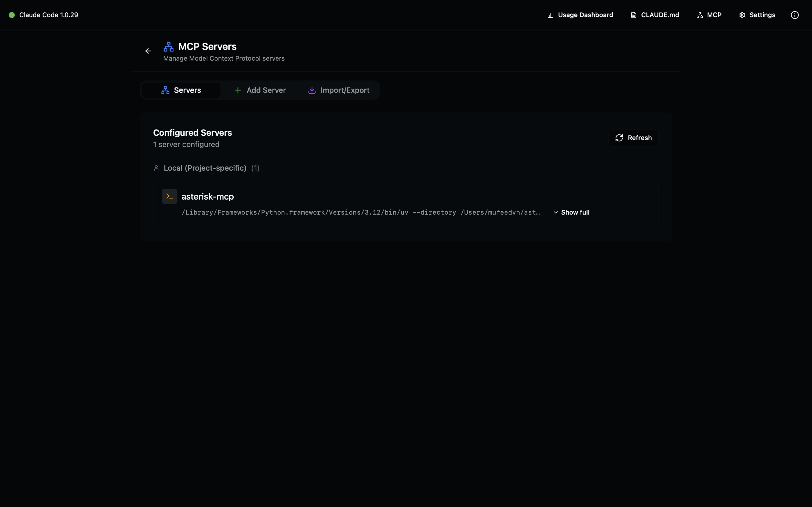Click the MCP network icon in top bar
The image size is (812, 507).
(699, 15)
